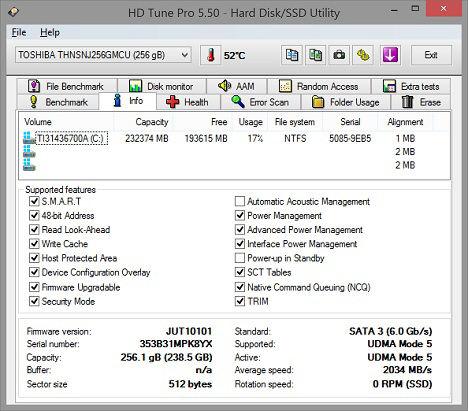Image resolution: width=468 pixels, height=411 pixels.
Task: Click the 0 RPM (SSD) rotation speed value
Action: (x=402, y=384)
